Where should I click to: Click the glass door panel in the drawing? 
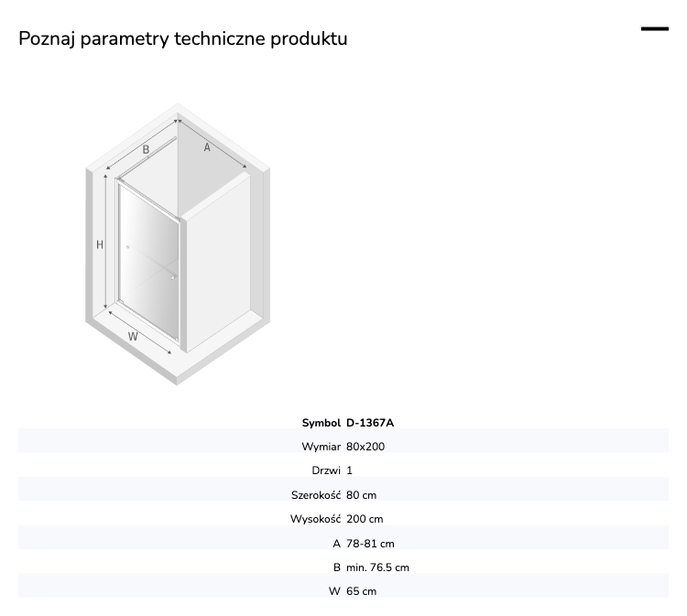click(x=148, y=261)
